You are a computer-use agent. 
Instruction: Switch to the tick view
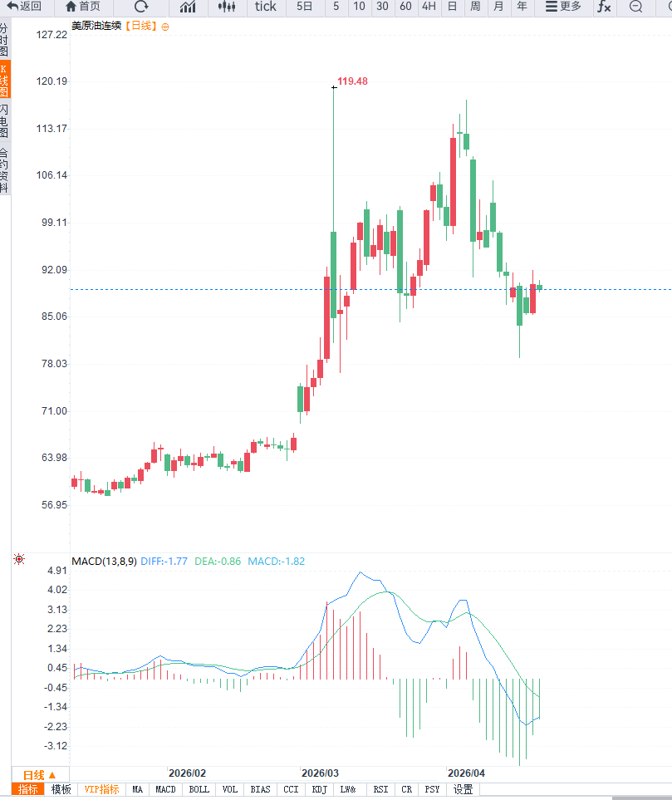265,7
